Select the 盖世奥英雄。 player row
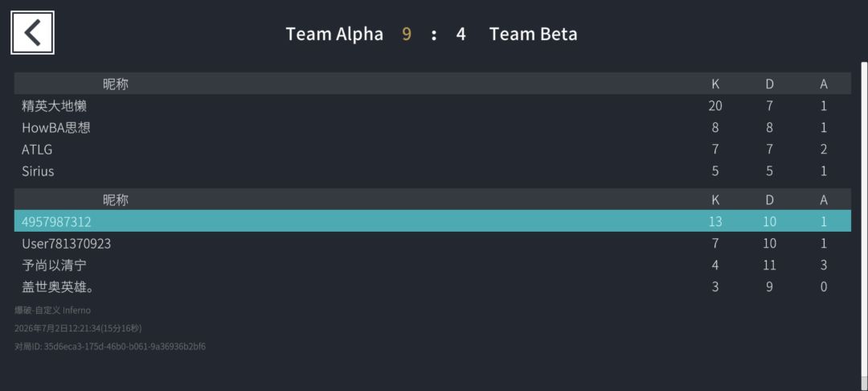The width and height of the screenshot is (868, 391). point(432,286)
